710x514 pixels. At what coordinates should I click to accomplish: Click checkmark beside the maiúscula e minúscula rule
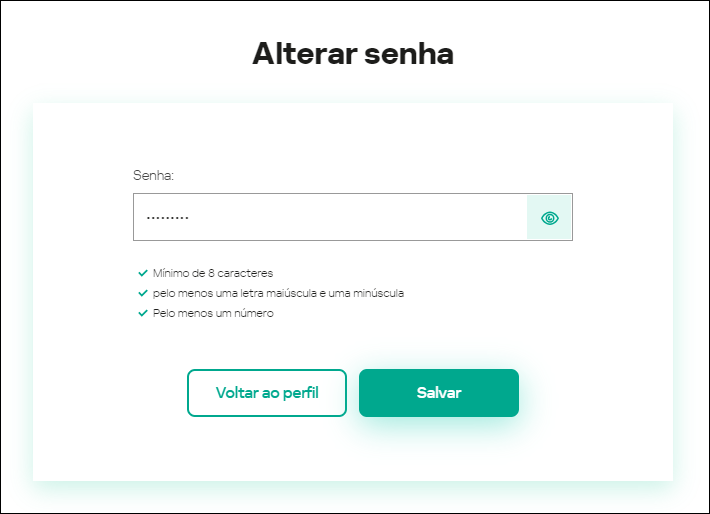pos(143,293)
